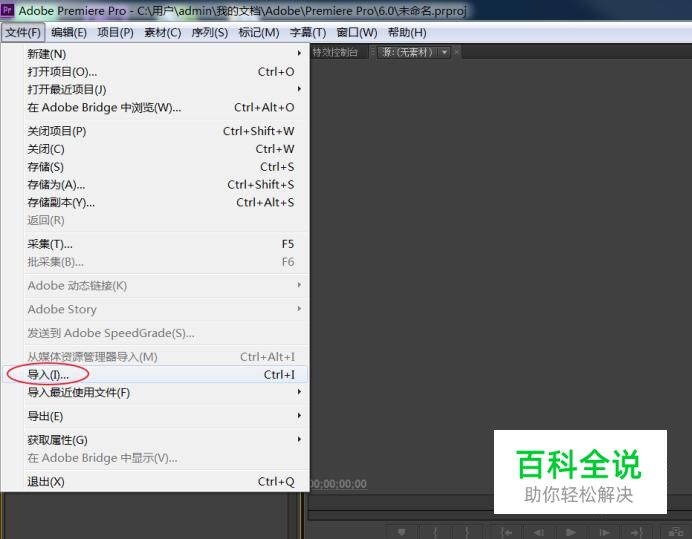Step forward one frame in the Source monitor
The height and width of the screenshot is (539, 692).
(x=604, y=532)
